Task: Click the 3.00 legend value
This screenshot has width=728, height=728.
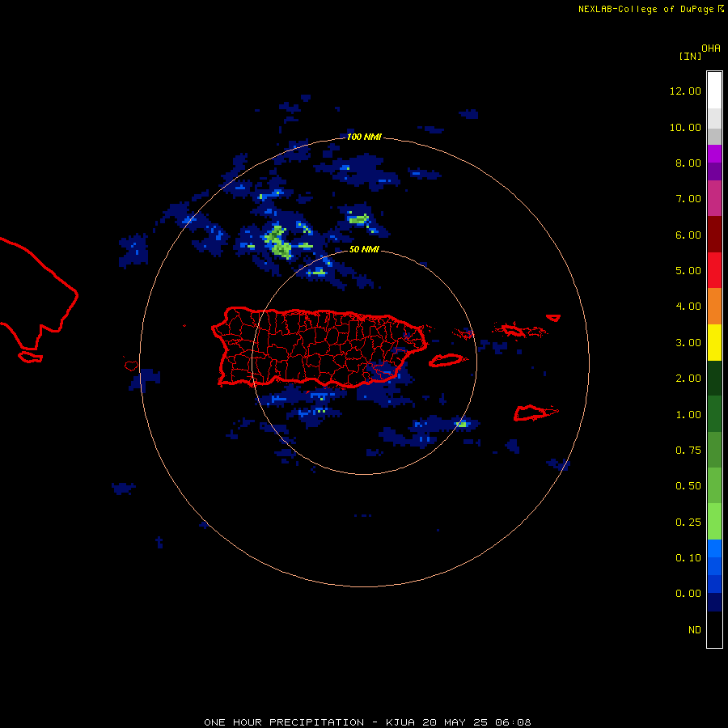Action: (688, 343)
